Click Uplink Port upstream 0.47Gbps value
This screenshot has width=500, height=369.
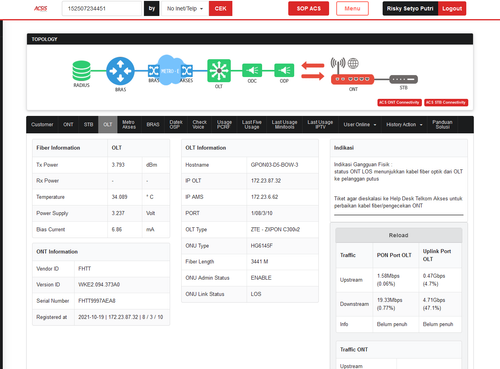point(434,276)
